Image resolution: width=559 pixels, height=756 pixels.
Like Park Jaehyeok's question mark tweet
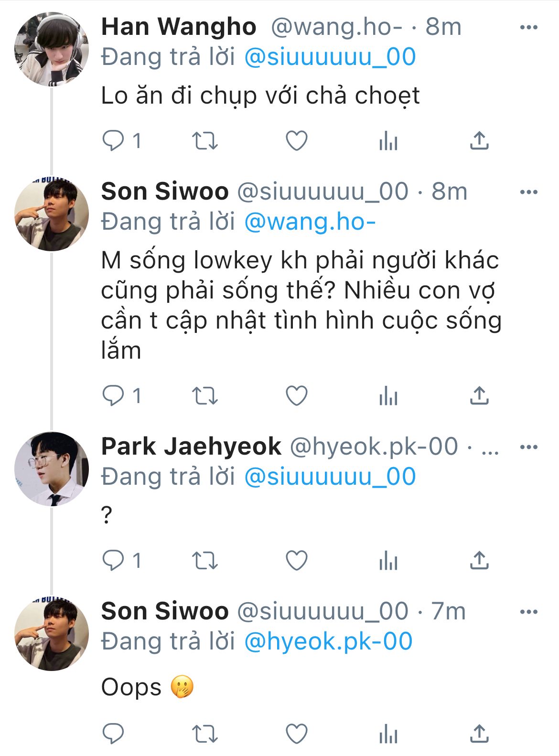click(296, 560)
